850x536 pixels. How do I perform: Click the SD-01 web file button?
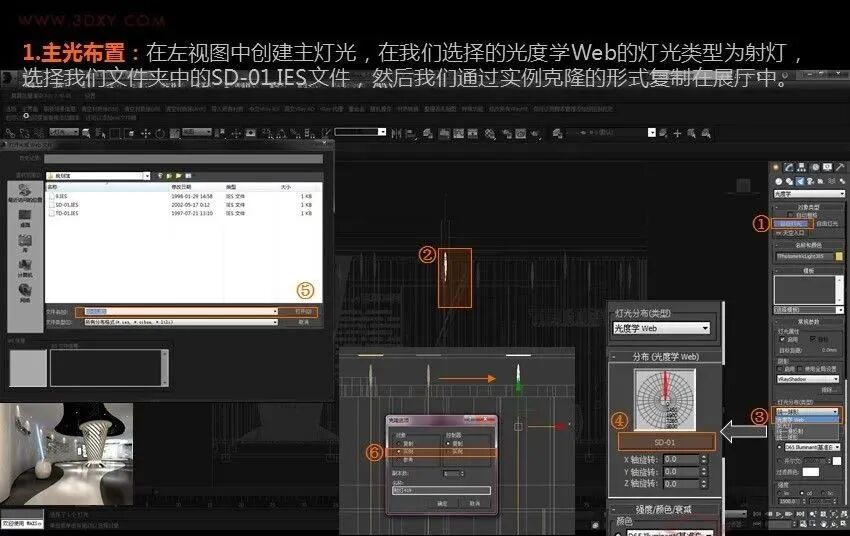666,442
